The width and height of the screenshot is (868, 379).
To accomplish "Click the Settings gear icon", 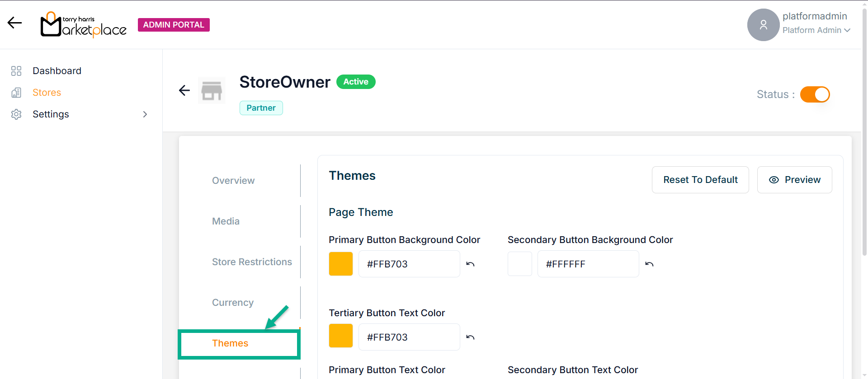I will point(16,114).
